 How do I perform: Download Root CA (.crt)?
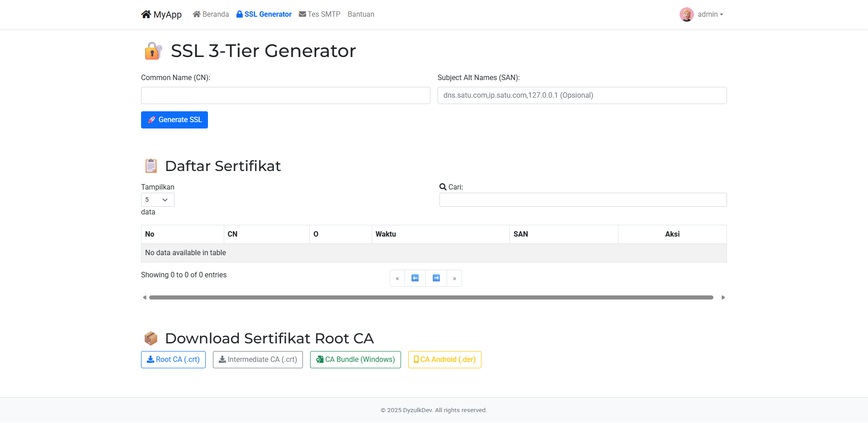(x=173, y=360)
